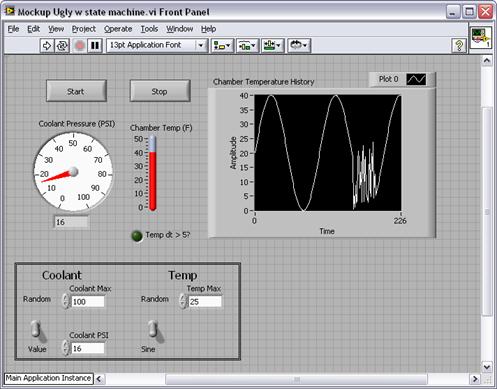497x389 pixels.
Task: Click the Pause button icon
Action: 95,45
